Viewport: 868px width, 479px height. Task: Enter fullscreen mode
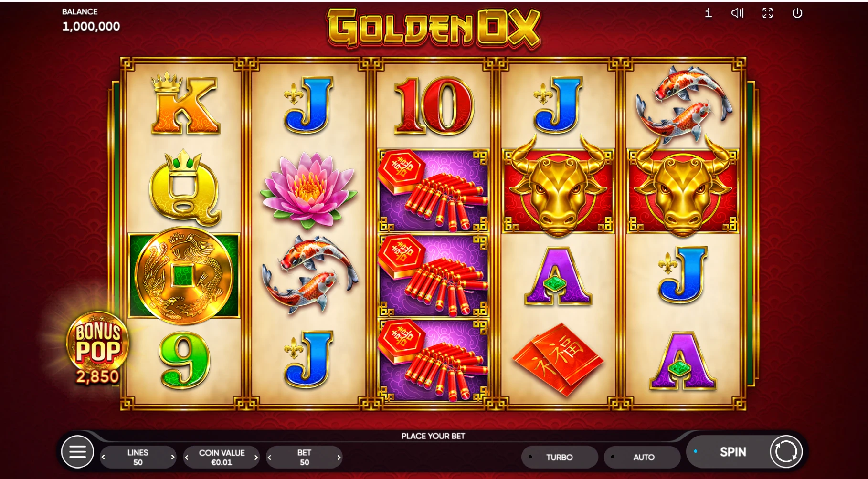(767, 13)
